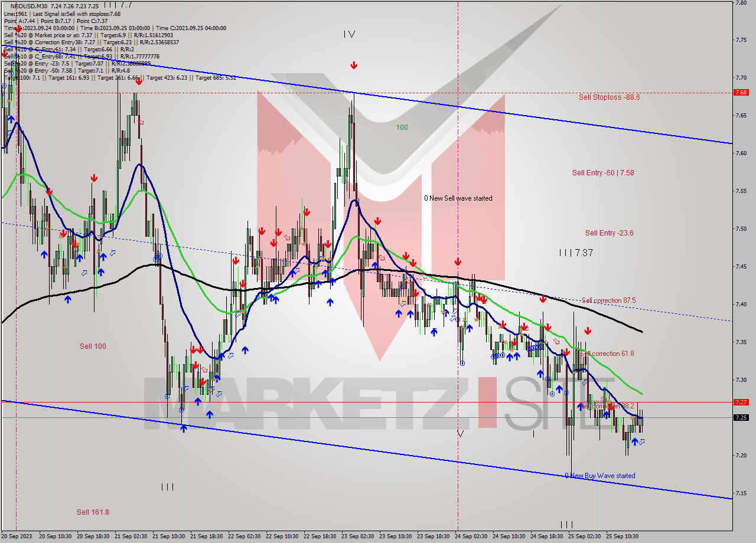Click '24 Sep 18:30' on the time axis

[546, 537]
